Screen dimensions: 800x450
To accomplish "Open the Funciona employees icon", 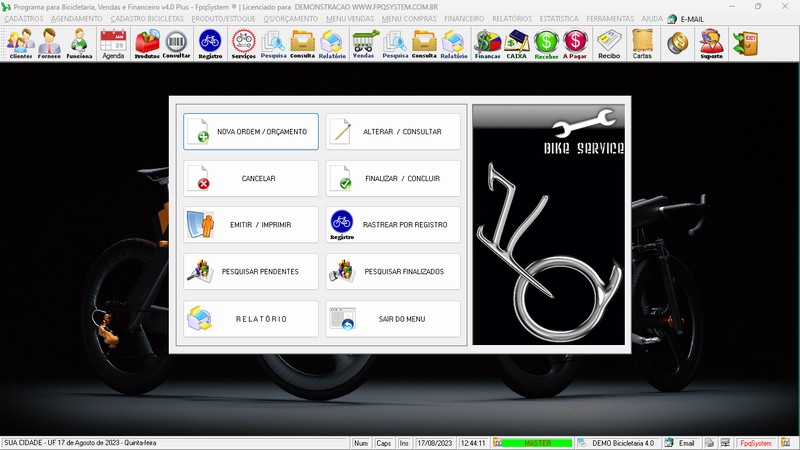I will tap(79, 44).
